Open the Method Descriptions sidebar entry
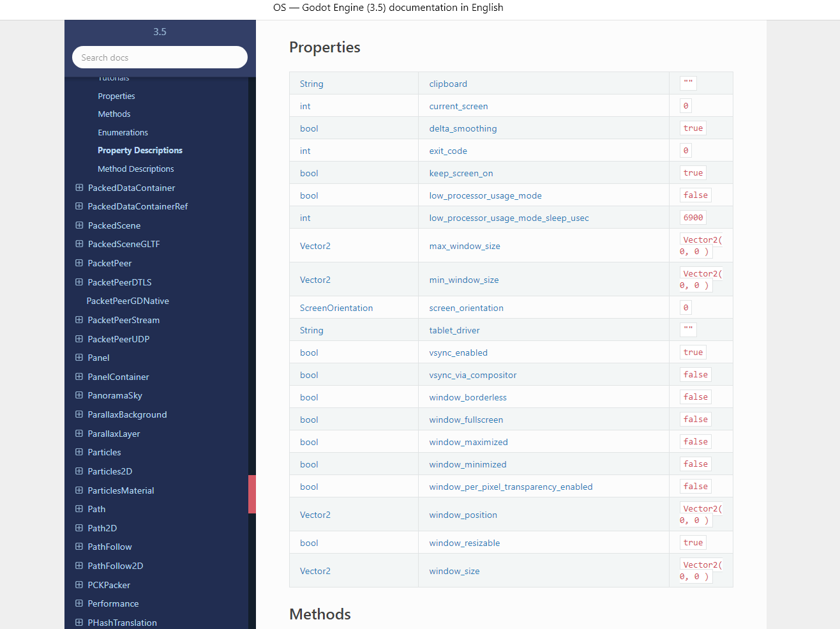The height and width of the screenshot is (629, 840). [x=135, y=169]
